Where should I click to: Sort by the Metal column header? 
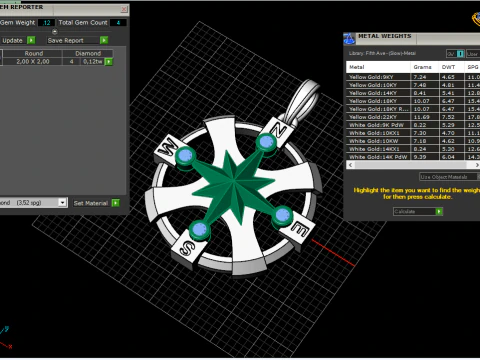[x=378, y=67]
